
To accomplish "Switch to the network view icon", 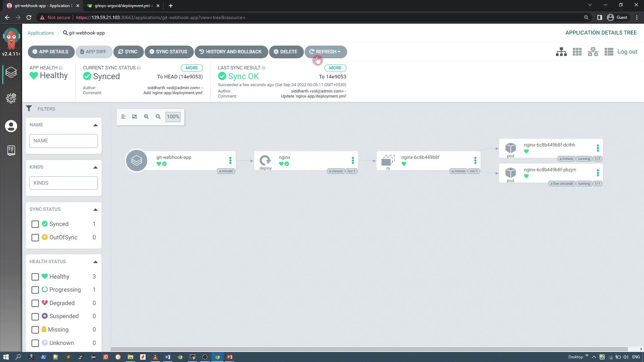I will click(593, 52).
